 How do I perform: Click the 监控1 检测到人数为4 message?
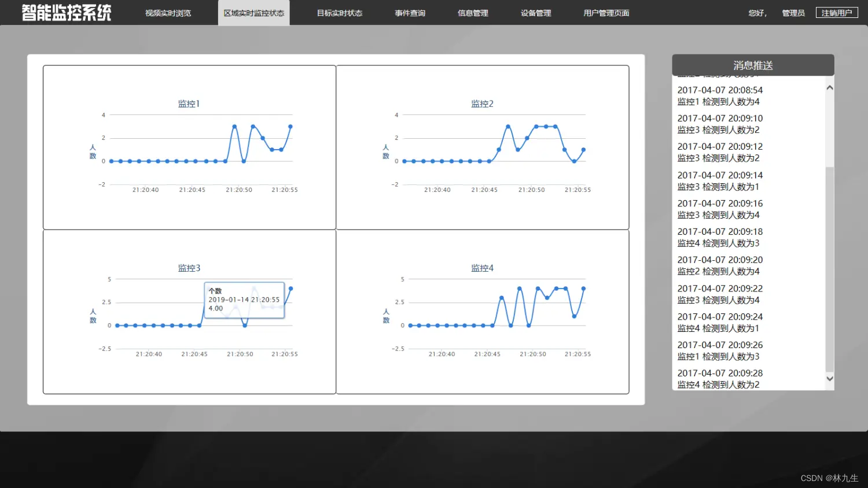[x=718, y=102]
